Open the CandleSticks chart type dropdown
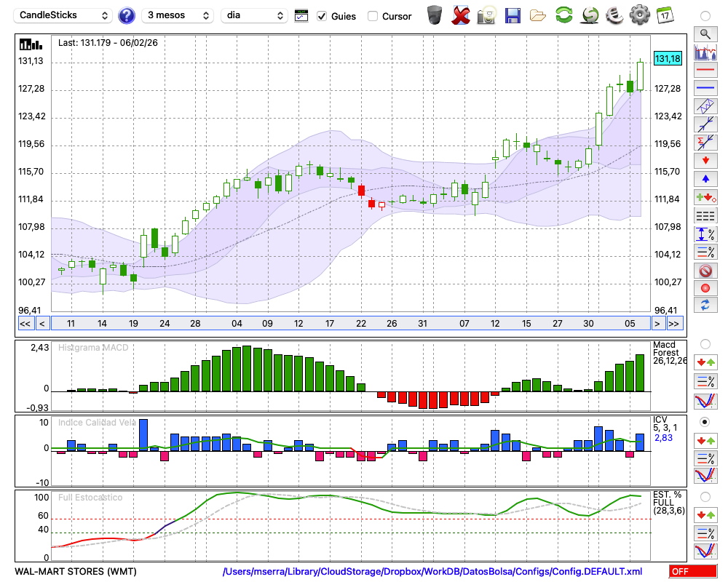This screenshot has height=582, width=728. click(x=64, y=15)
